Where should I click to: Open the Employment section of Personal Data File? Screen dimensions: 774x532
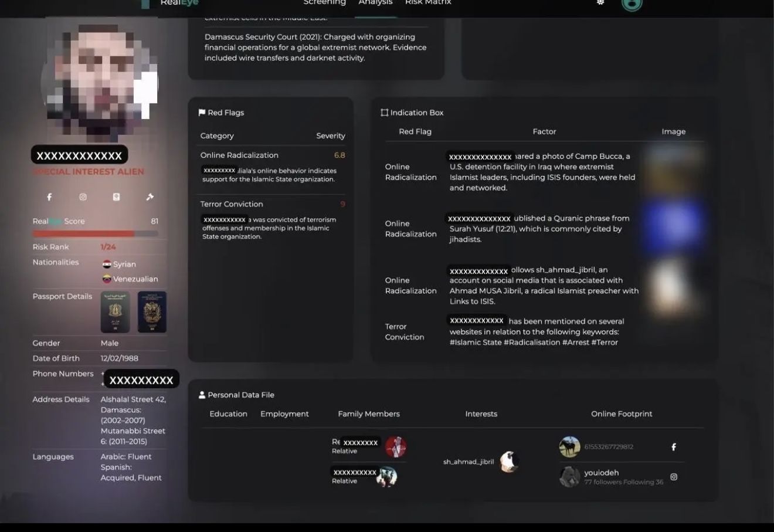[x=284, y=414]
